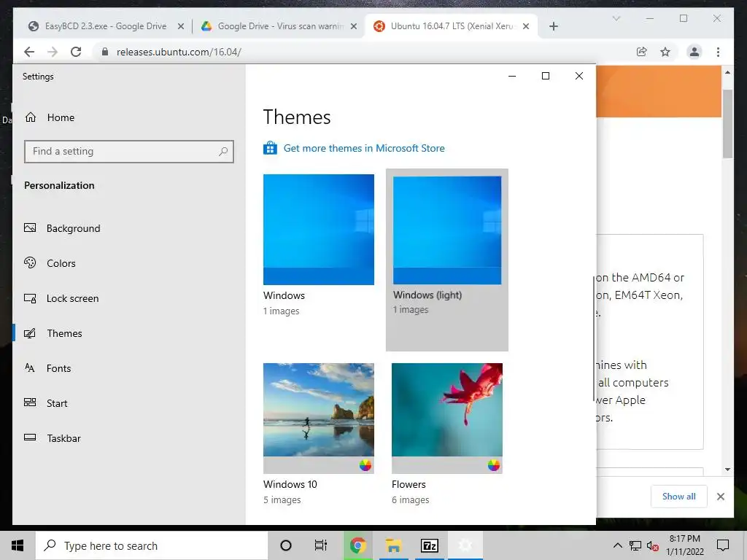747x560 pixels.
Task: Click the Settings themes pane scrollbar
Action: (x=594, y=338)
